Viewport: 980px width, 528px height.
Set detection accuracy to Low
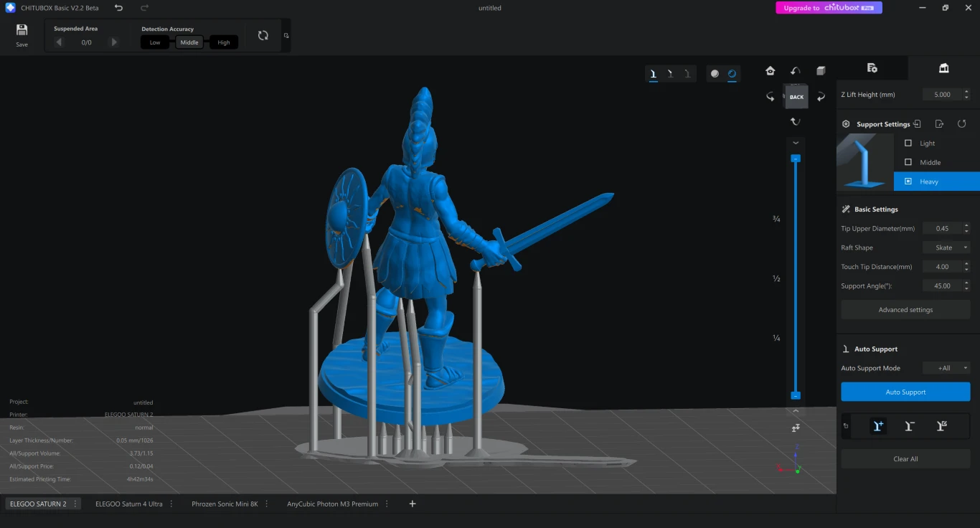[155, 42]
